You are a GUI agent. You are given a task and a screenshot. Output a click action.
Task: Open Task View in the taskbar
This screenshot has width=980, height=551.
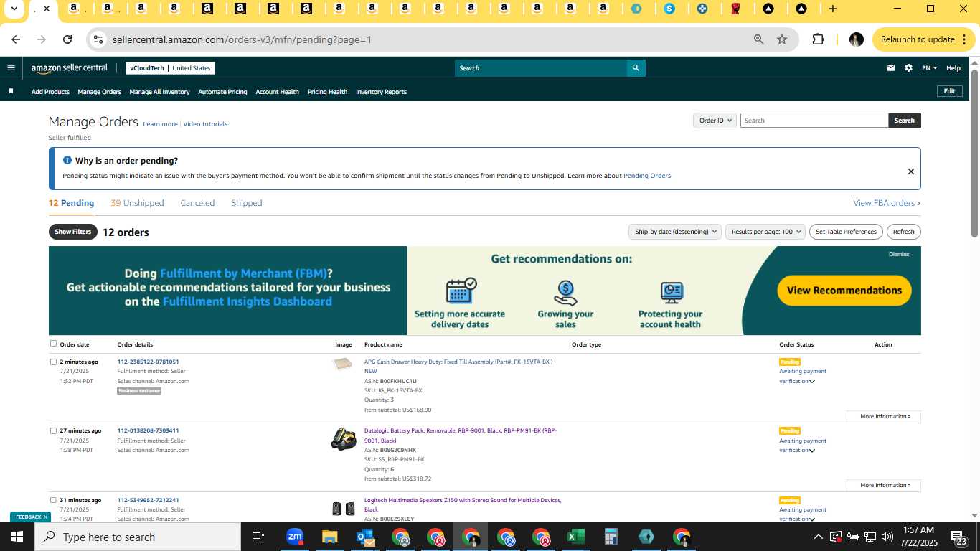click(258, 537)
